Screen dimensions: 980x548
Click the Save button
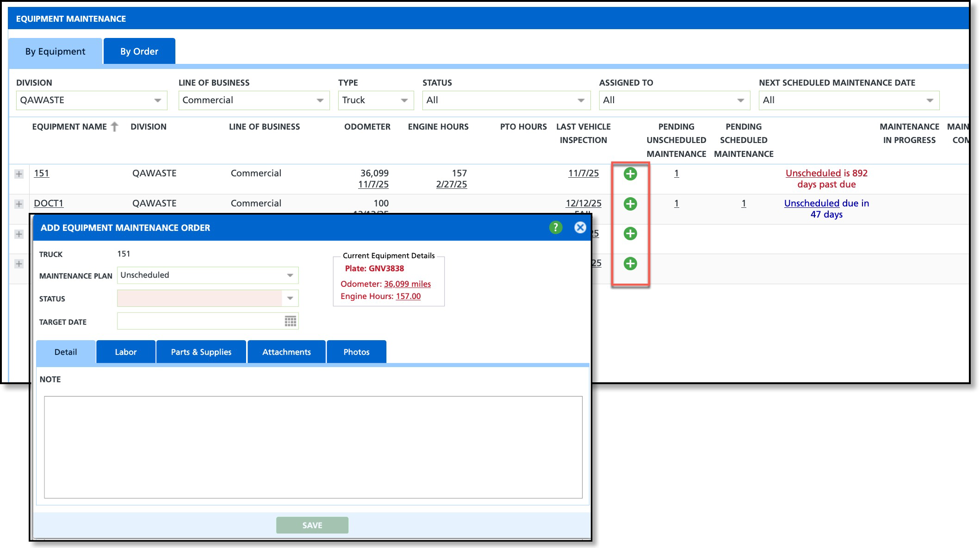[312, 525]
